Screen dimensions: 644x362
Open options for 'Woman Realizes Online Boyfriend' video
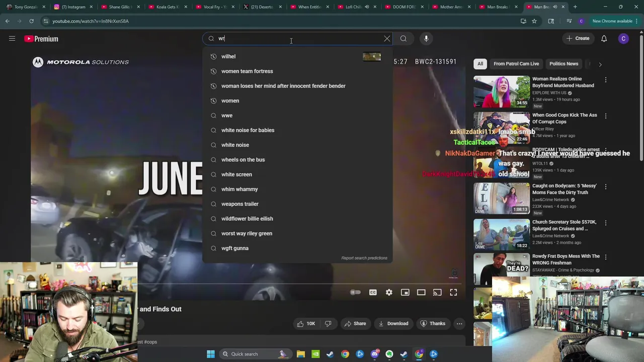606,80
